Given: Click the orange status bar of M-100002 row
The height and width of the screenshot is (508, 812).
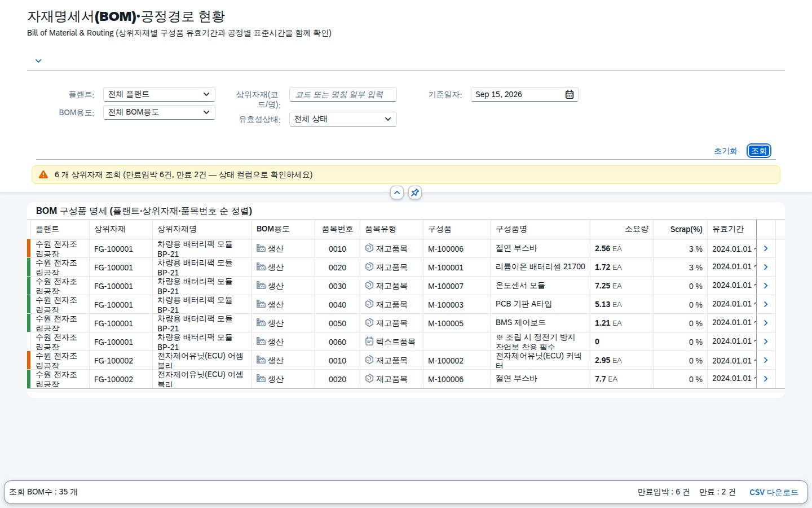Looking at the screenshot, I should click(x=29, y=360).
